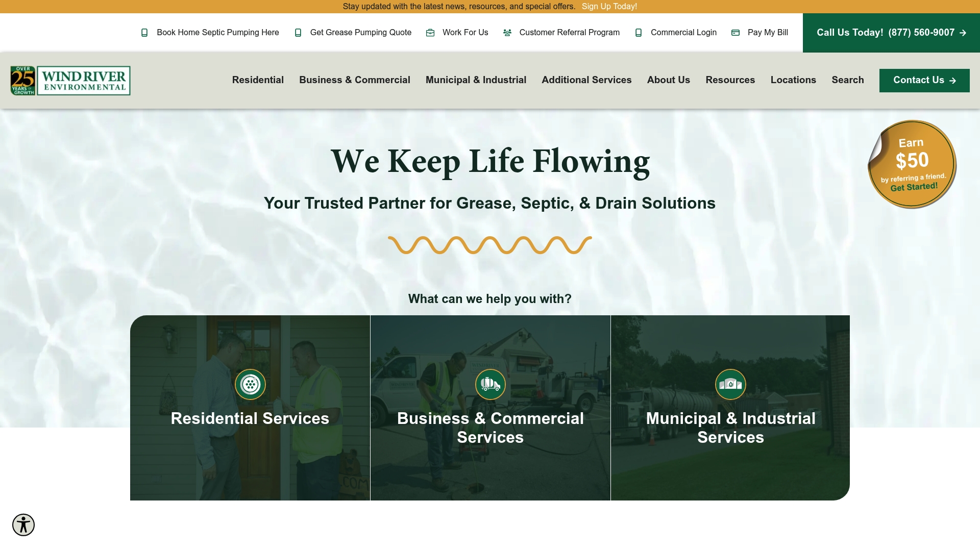Viewport: 980px width, 551px height.
Task: Click the card icon beside Pay My Bill
Action: pos(736,33)
